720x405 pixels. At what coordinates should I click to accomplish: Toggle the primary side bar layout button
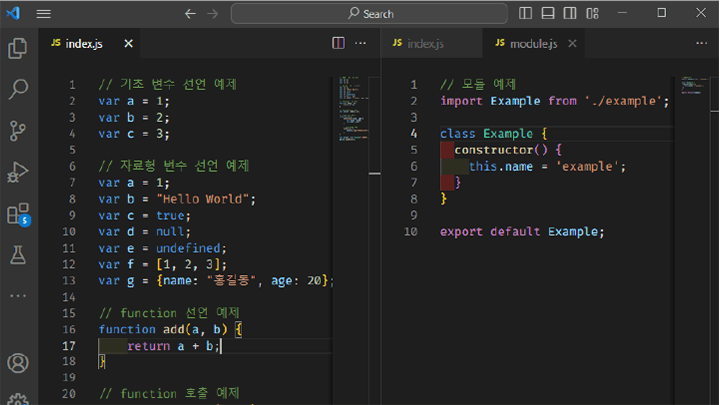click(525, 13)
